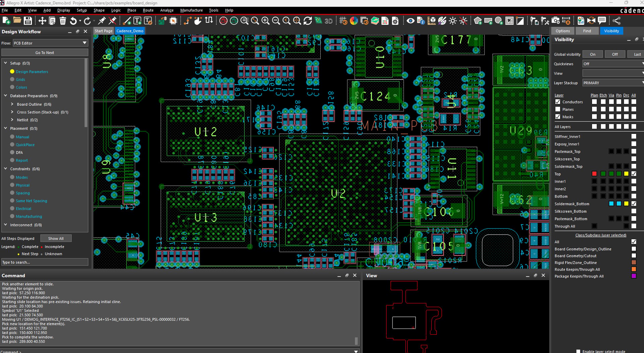Open the Analyze menu
This screenshot has width=644, height=353.
tap(167, 10)
